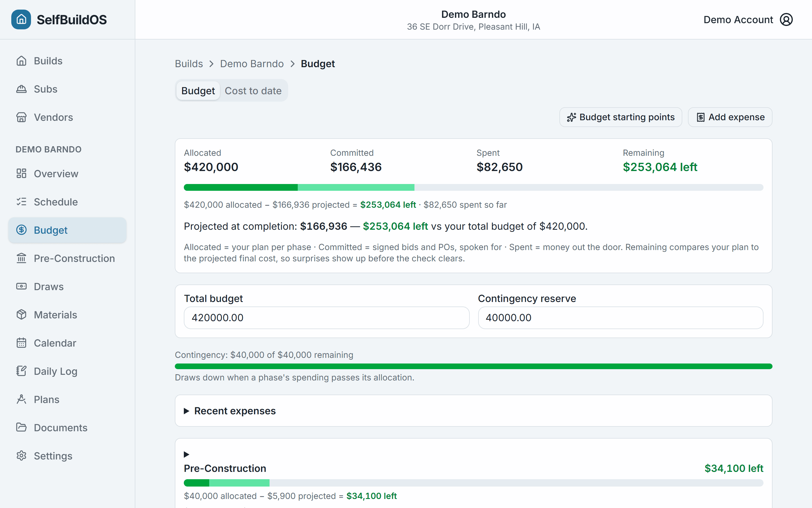This screenshot has width=812, height=508.
Task: Open Daily Log notebook icon
Action: (x=21, y=371)
